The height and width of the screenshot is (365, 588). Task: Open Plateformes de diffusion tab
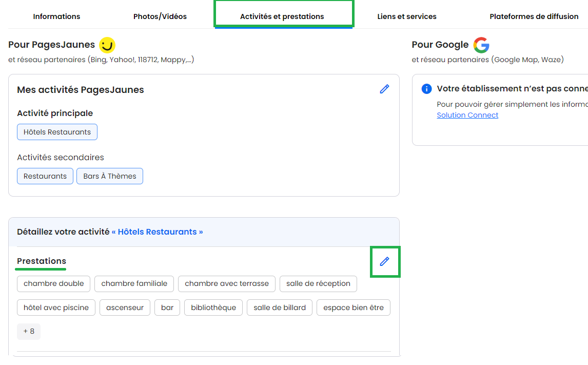click(x=534, y=16)
